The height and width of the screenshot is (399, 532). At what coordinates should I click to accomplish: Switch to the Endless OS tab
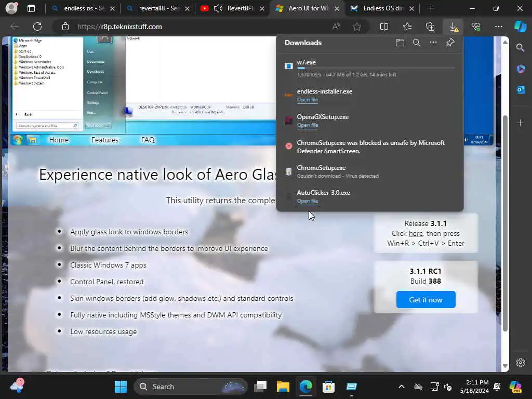383,8
